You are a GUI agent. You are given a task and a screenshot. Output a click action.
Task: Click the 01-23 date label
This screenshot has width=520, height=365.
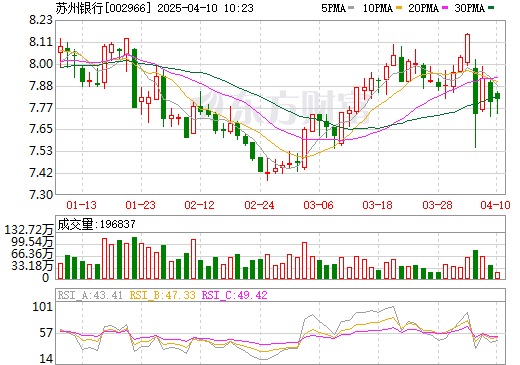(x=140, y=205)
